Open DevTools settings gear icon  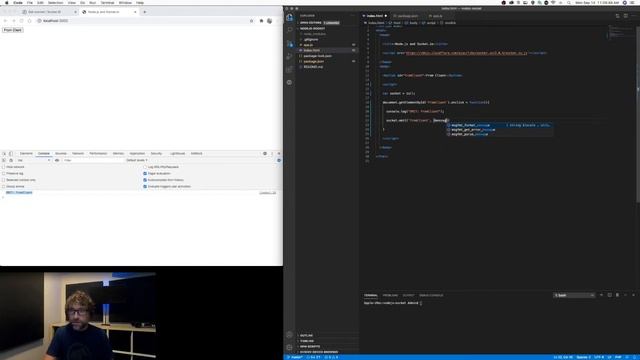(x=265, y=153)
